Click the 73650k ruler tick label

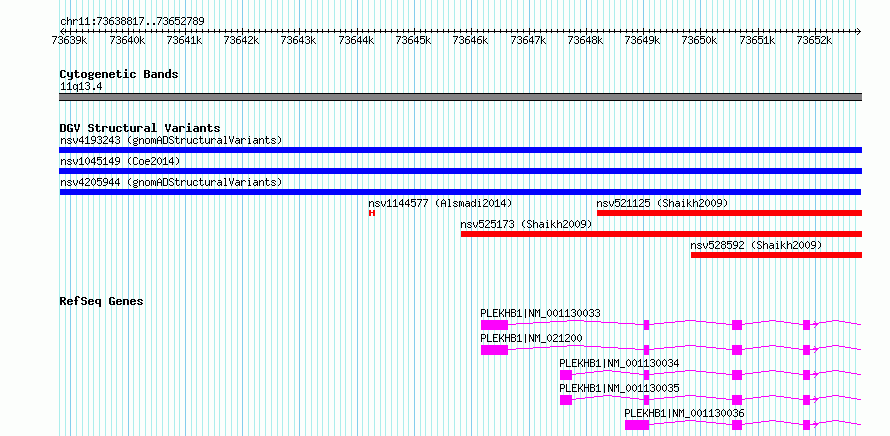pyautogui.click(x=699, y=40)
